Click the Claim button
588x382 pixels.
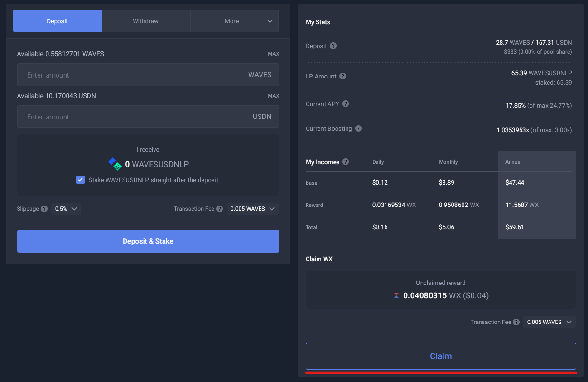(x=441, y=356)
